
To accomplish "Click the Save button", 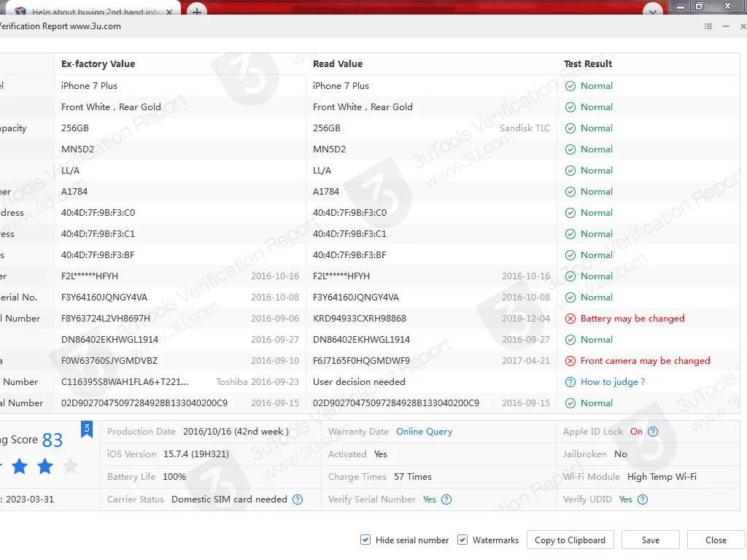I will 650,540.
